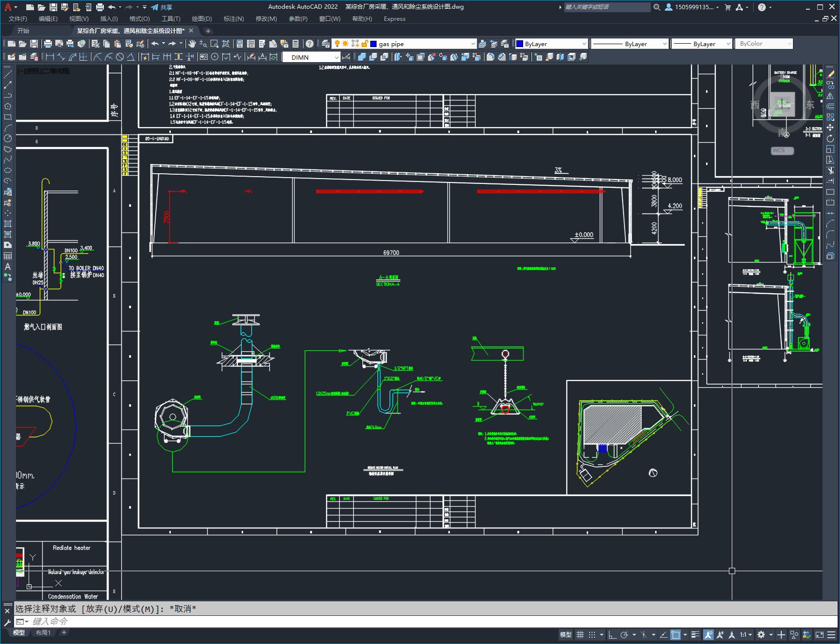Toggle polar tracking in status bar
The height and width of the screenshot is (644, 840).
[x=625, y=634]
